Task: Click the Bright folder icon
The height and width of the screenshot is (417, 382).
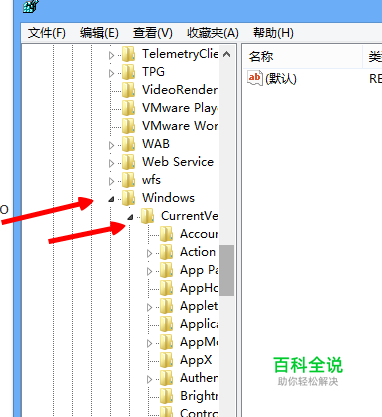Action: 166,396
